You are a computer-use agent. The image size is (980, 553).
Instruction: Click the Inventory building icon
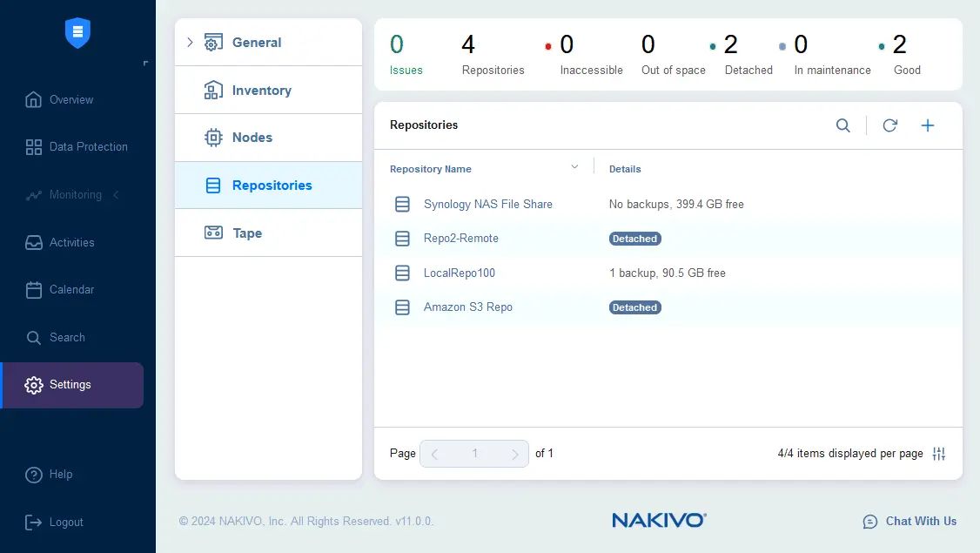[213, 90]
